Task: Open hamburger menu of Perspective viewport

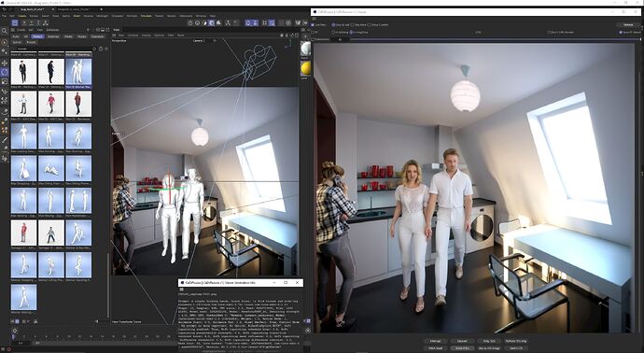Action: [115, 35]
